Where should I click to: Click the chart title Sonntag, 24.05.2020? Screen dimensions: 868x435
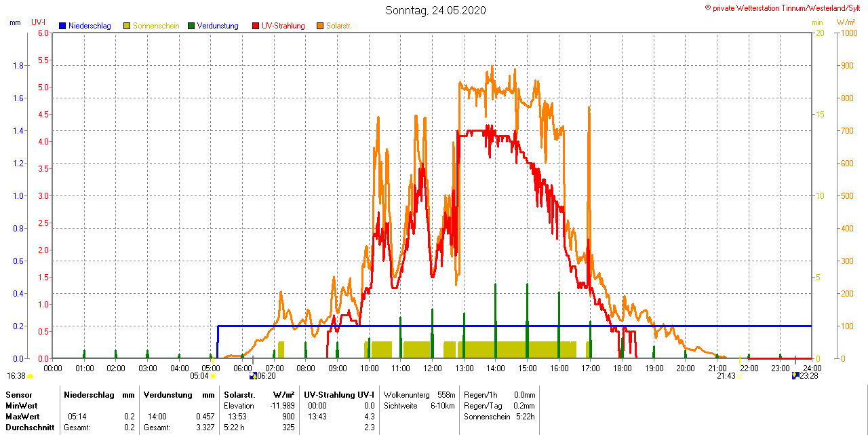tap(435, 10)
